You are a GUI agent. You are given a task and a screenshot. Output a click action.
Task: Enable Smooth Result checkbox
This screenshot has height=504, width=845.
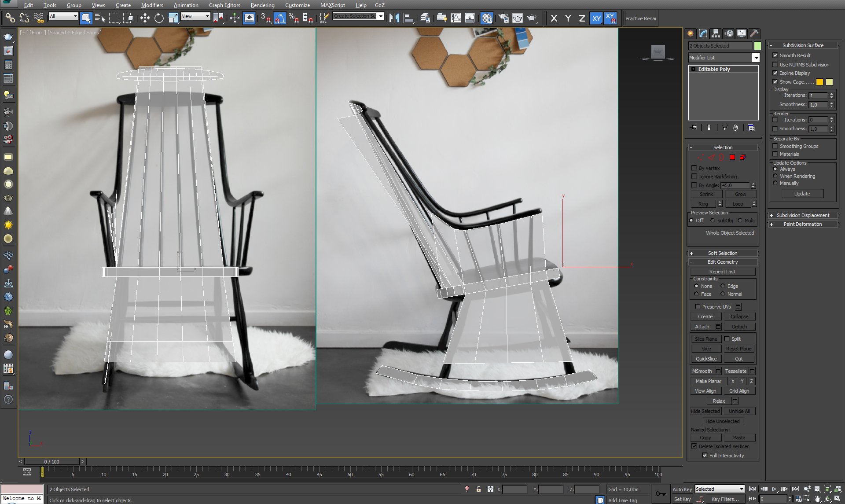[x=775, y=55]
